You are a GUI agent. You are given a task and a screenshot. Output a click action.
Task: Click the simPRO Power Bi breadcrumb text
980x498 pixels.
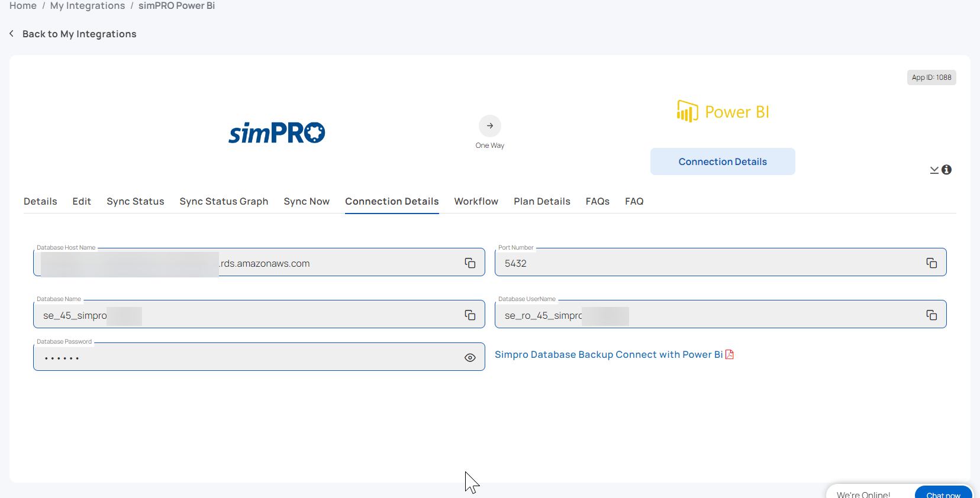tap(176, 6)
